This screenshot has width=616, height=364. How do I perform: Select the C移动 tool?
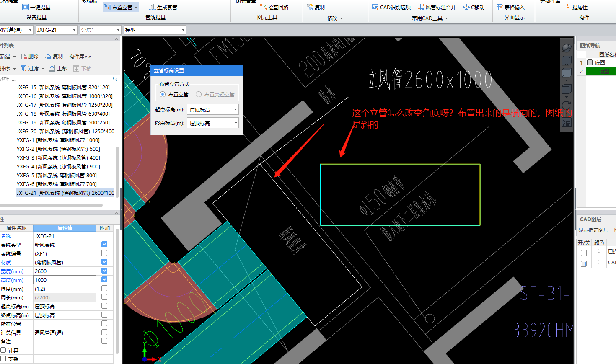point(474,7)
